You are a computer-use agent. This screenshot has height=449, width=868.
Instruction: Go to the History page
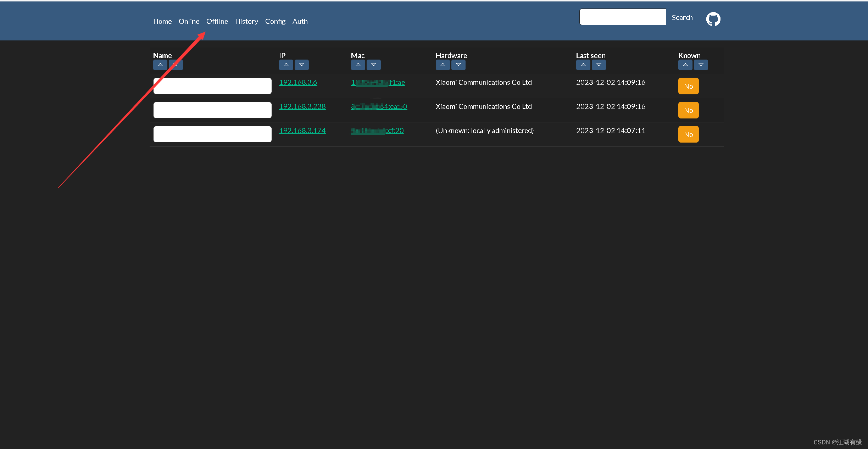[x=246, y=21]
